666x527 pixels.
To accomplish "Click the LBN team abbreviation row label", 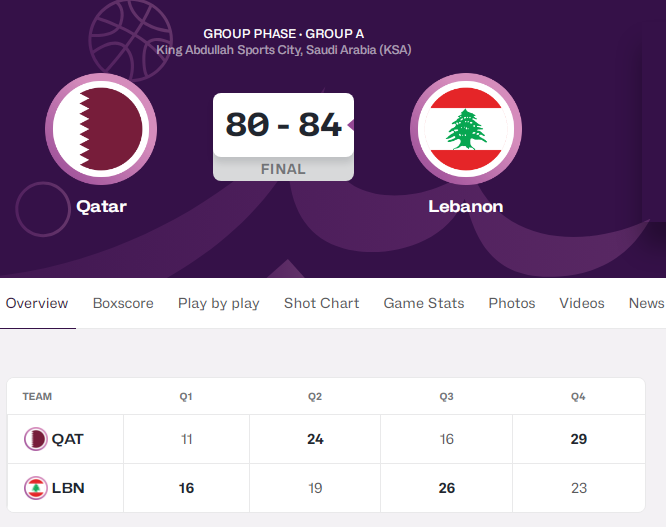I will [68, 488].
